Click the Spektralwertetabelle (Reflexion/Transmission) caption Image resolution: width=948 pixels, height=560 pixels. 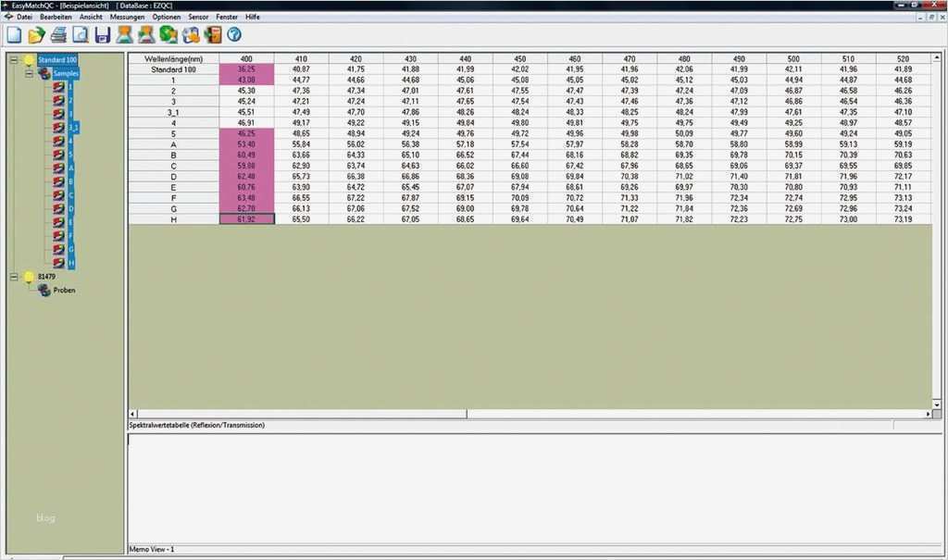coord(196,425)
